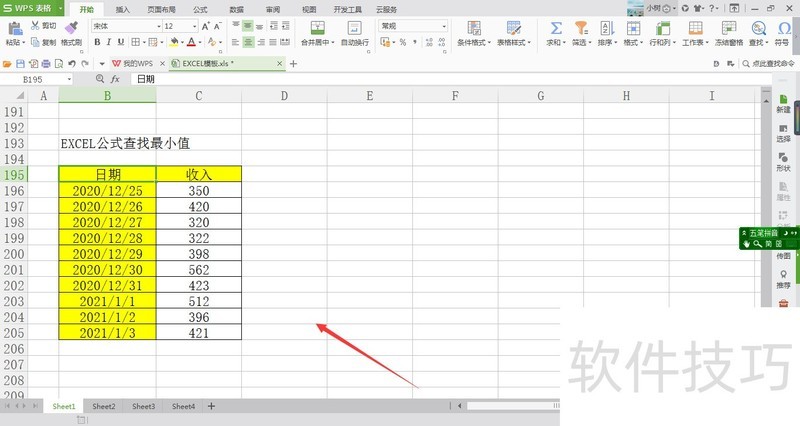Click the Save icon in quick access bar
The height and width of the screenshot is (426, 800).
[x=20, y=64]
